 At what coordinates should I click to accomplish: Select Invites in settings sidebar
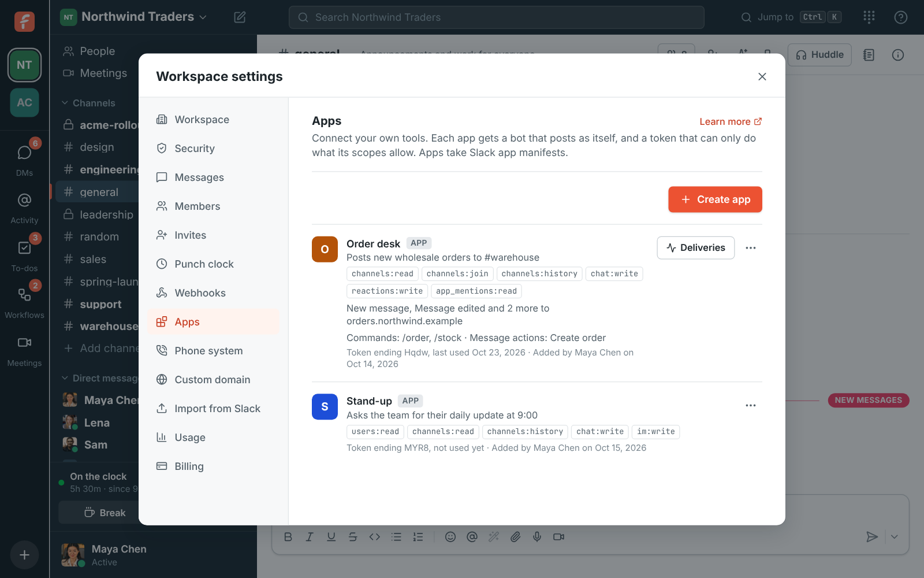click(214, 235)
